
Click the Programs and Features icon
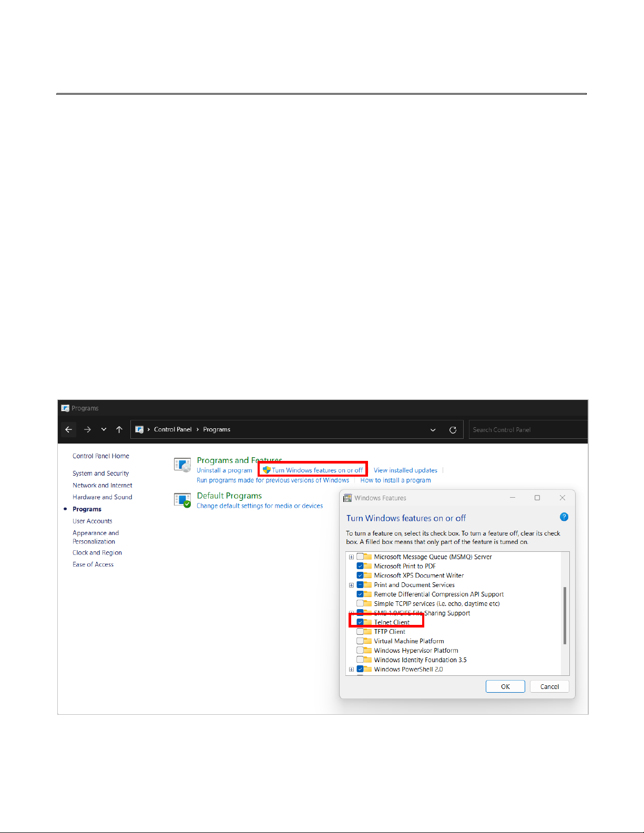point(182,465)
